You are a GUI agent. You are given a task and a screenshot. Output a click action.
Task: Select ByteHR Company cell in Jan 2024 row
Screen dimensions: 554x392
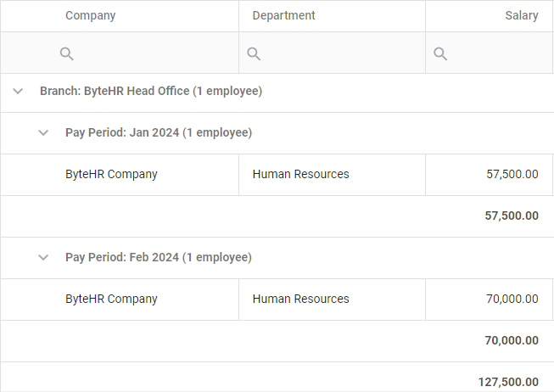[x=120, y=175]
